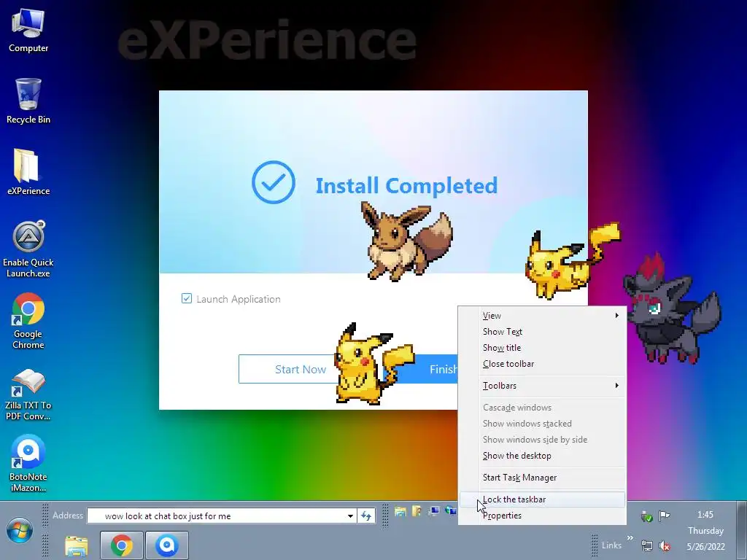Open the clock showing 1:45 Thursday

tap(705, 531)
